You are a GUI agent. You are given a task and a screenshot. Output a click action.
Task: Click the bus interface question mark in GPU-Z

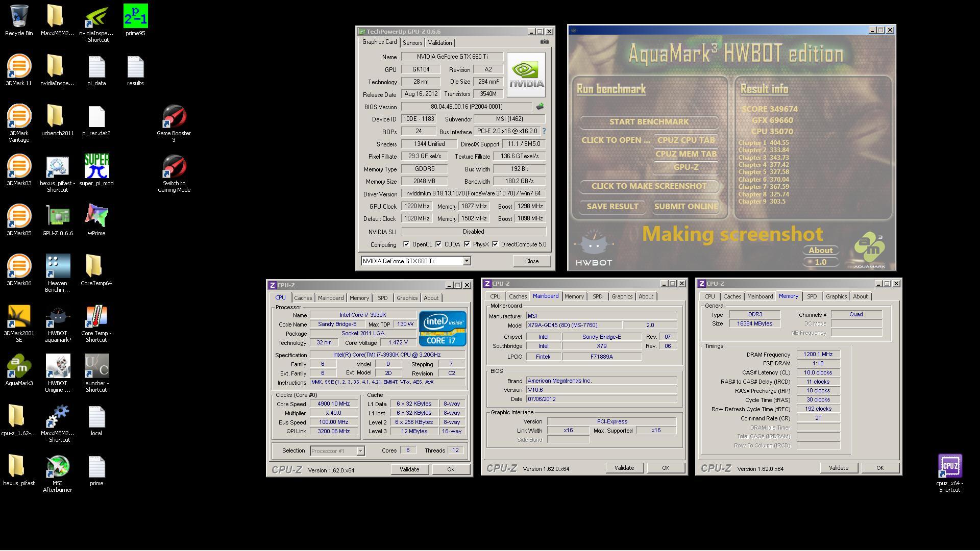[544, 131]
